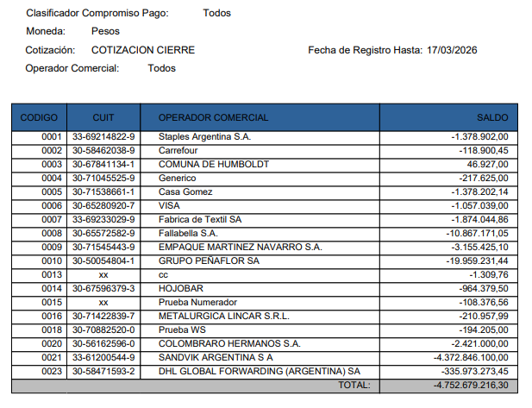Click CUIT 30-71045525-9
532x408 pixels.
pyautogui.click(x=103, y=179)
